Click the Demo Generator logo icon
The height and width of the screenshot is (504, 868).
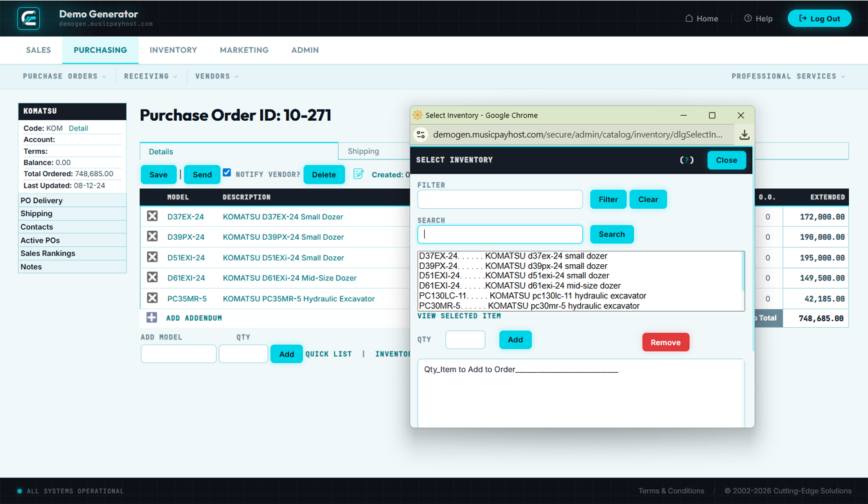tap(29, 18)
